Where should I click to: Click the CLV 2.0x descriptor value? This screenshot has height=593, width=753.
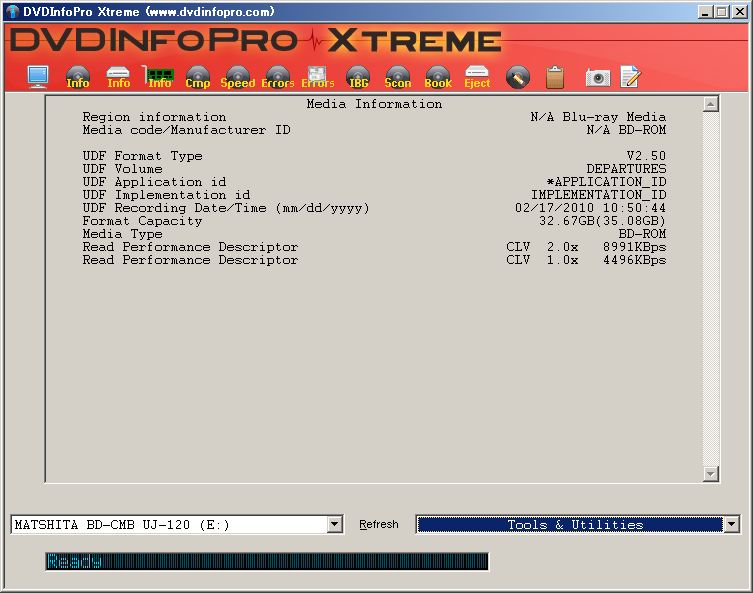coord(542,247)
